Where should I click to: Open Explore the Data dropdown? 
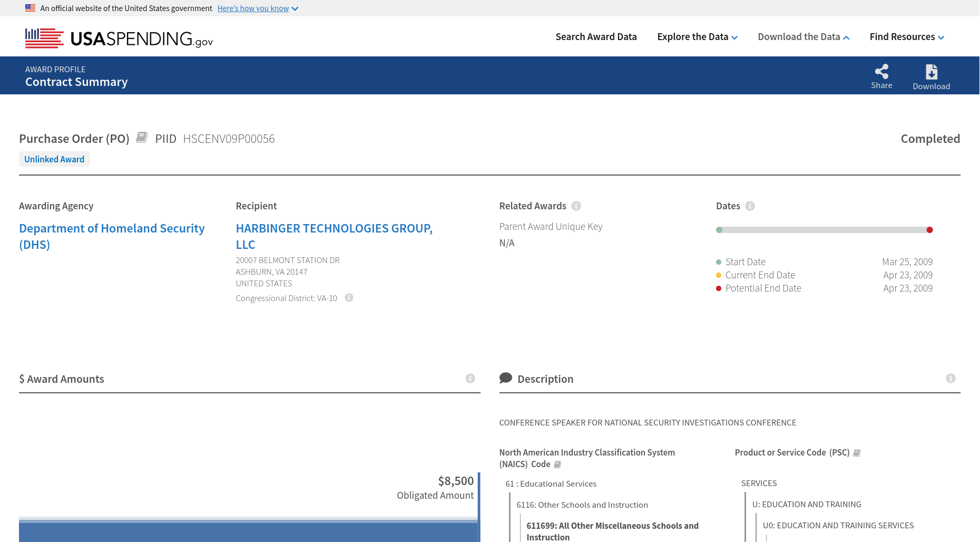(698, 37)
